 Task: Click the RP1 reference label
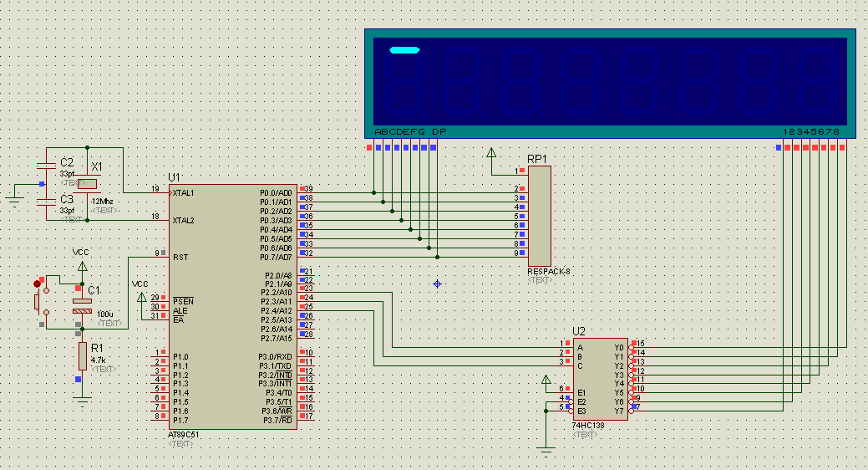[537, 159]
